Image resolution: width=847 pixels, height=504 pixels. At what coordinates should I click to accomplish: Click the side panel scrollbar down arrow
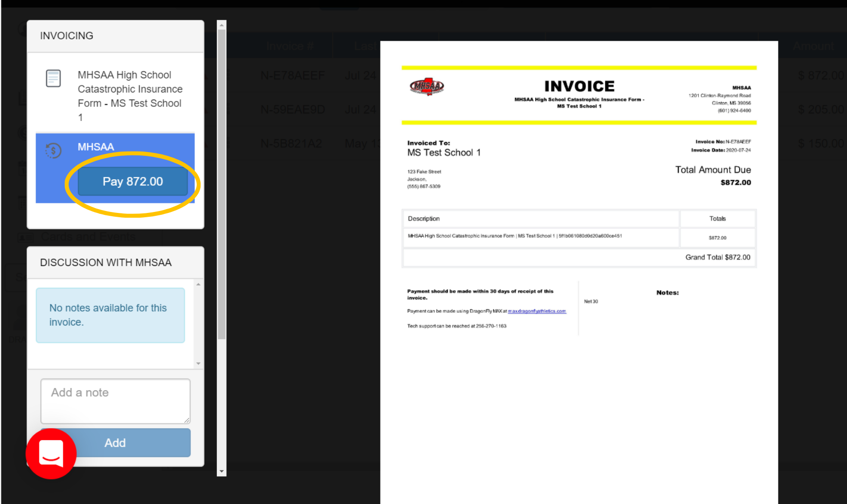[x=221, y=471]
